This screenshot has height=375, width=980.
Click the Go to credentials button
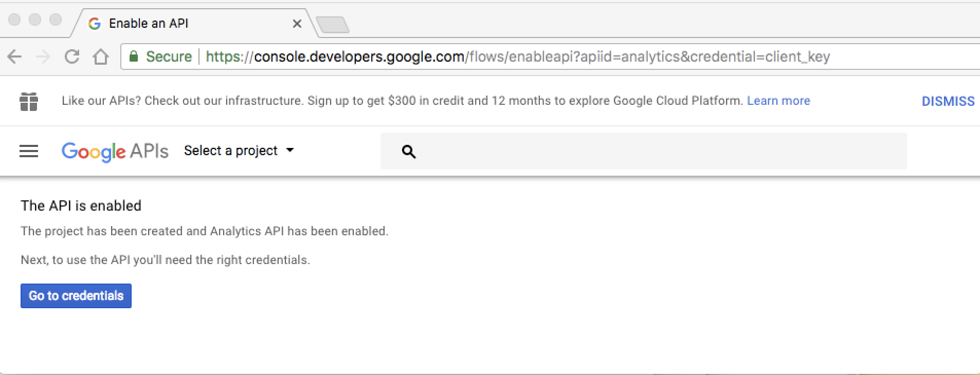point(76,296)
